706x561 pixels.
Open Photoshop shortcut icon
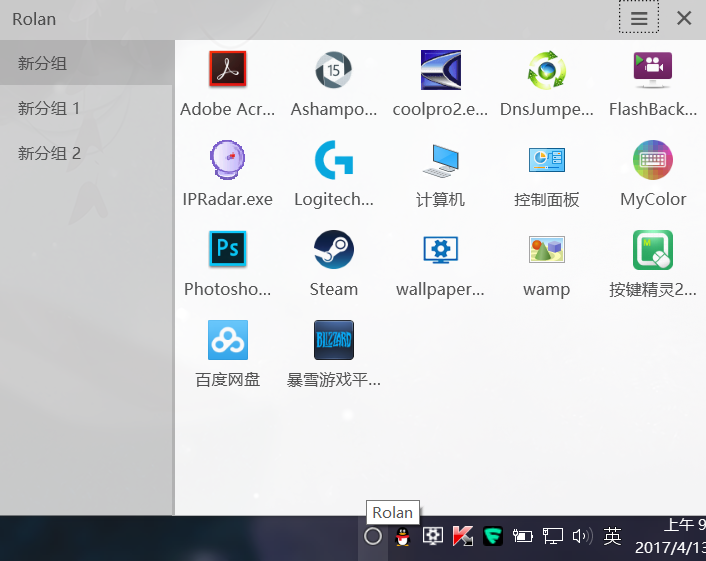pos(227,249)
